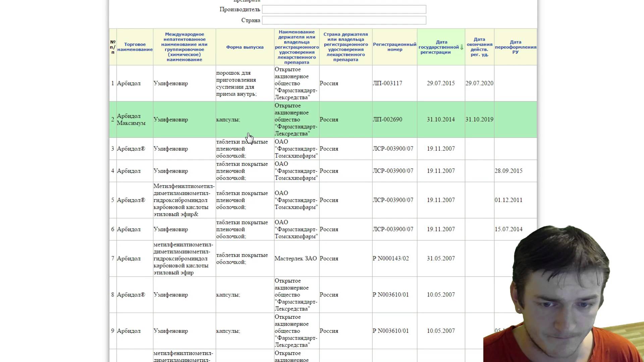644x362 pixels.
Task: Click Фармстандарт-Лексредства holder in row 8
Action: pyautogui.click(x=296, y=295)
